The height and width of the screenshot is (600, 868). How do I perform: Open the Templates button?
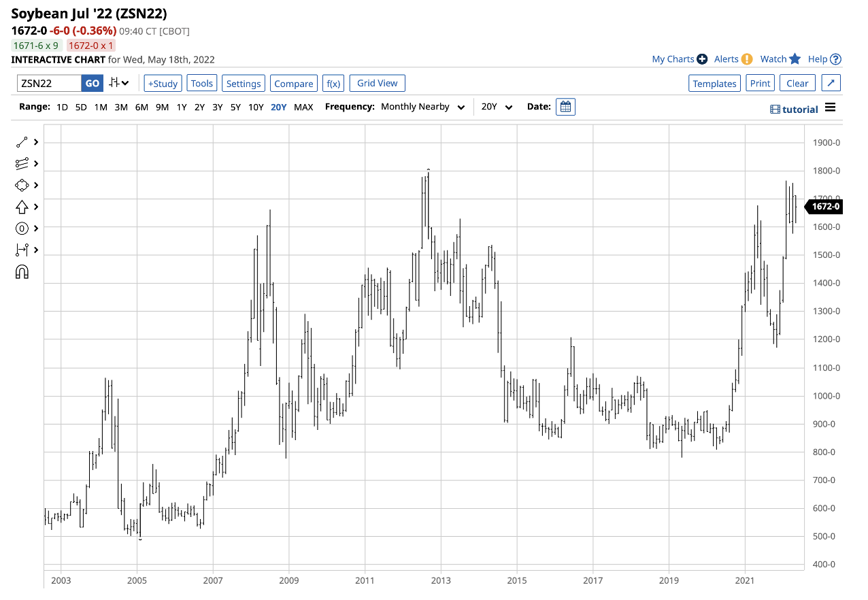tap(715, 84)
